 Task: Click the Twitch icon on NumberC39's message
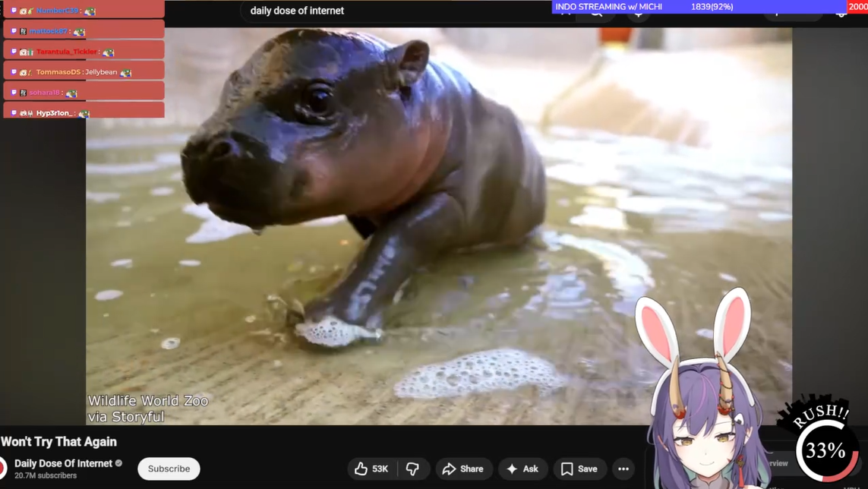(14, 11)
